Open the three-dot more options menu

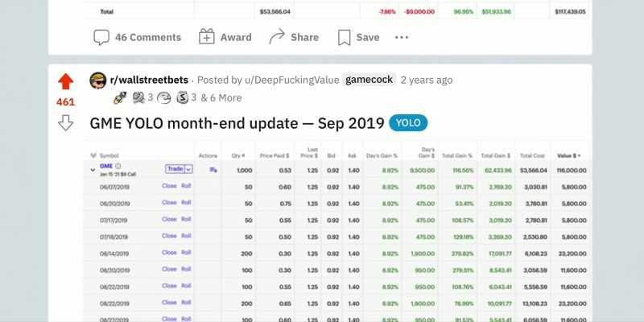[x=402, y=37]
